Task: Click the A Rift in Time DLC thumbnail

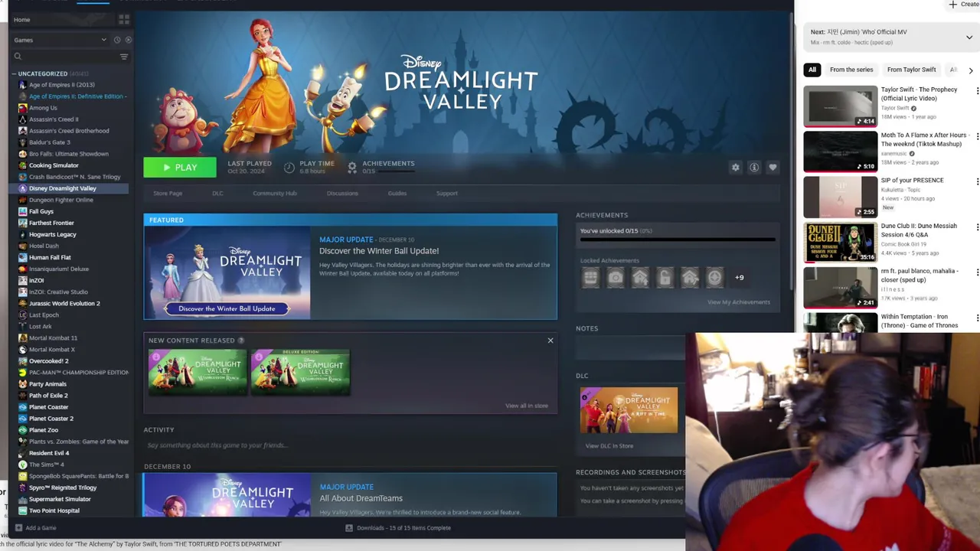Action: (x=629, y=410)
